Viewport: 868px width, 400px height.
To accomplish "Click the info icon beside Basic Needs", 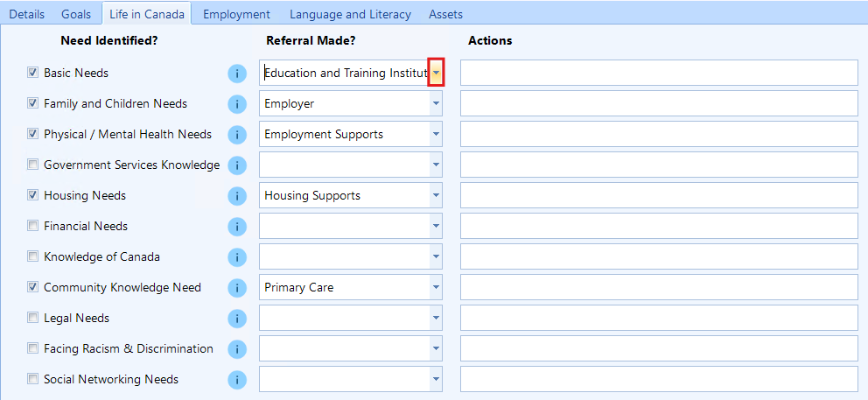I will (236, 74).
